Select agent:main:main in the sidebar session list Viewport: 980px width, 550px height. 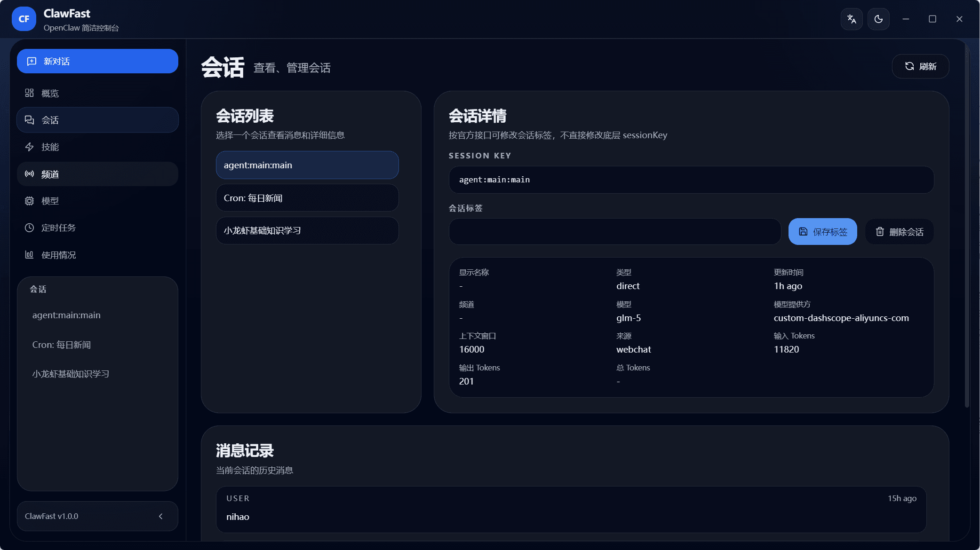click(x=66, y=315)
